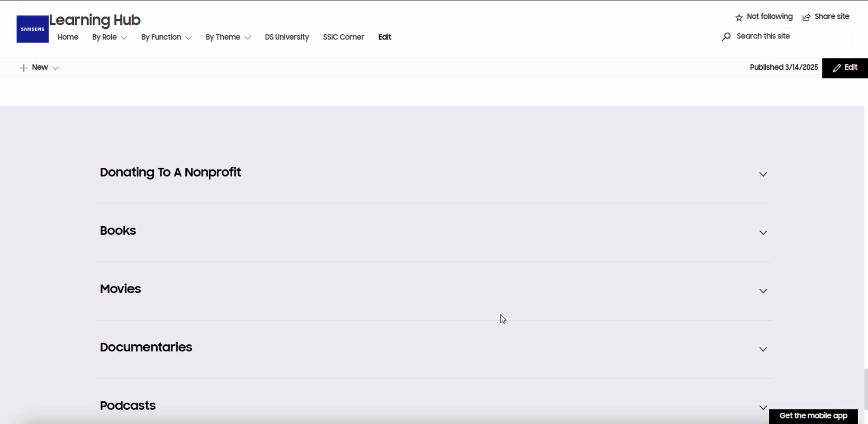868x424 pixels.
Task: Click the Podcasts heading
Action: coord(127,406)
